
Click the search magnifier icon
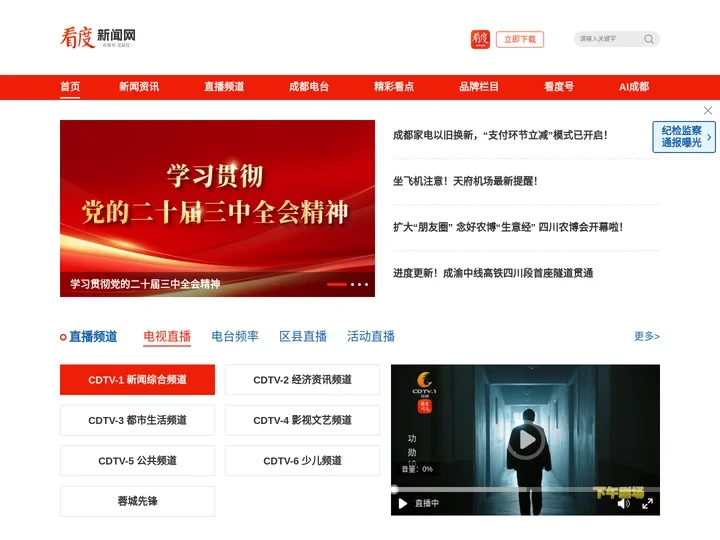pos(649,39)
